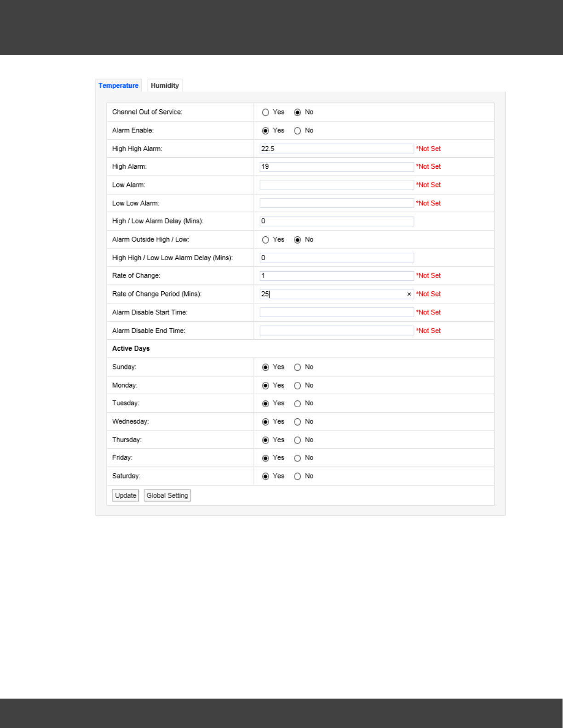Image resolution: width=563 pixels, height=728 pixels.
Task: Turn off Wednesday active day
Action: [298, 422]
